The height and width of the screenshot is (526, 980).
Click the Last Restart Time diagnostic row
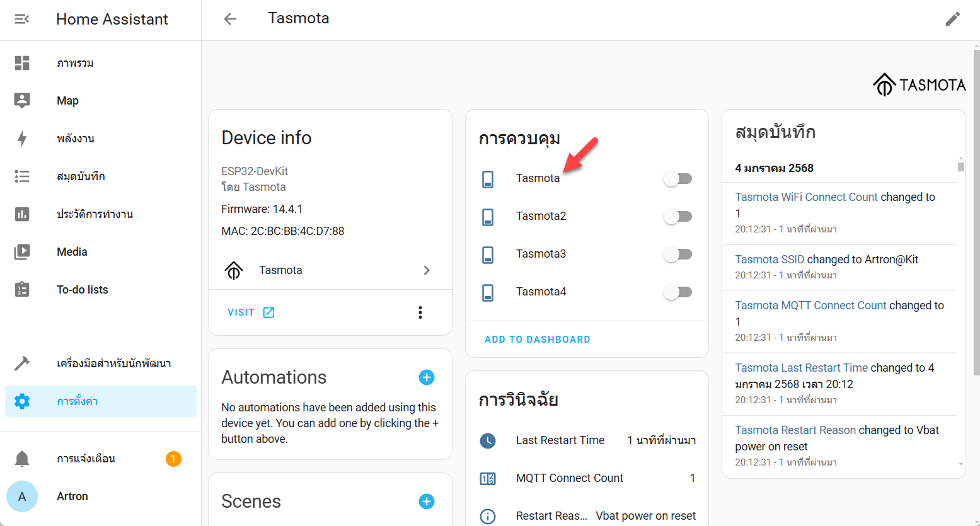coord(587,440)
